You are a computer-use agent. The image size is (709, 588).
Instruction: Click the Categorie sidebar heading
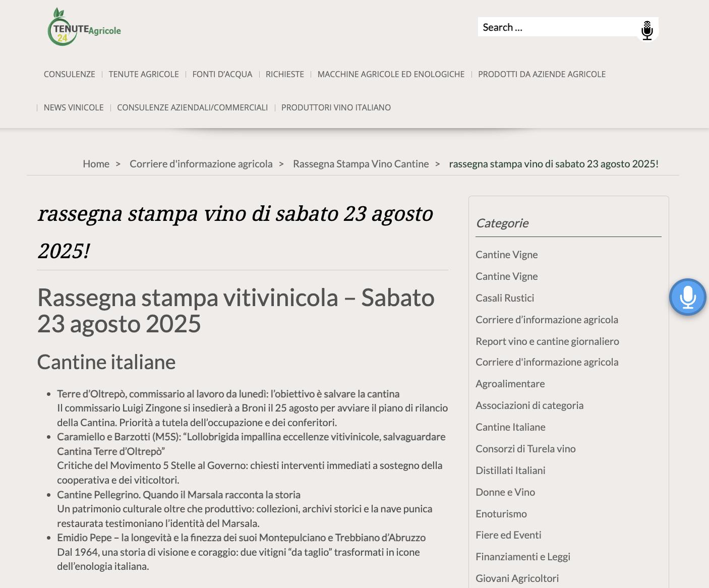(x=502, y=223)
